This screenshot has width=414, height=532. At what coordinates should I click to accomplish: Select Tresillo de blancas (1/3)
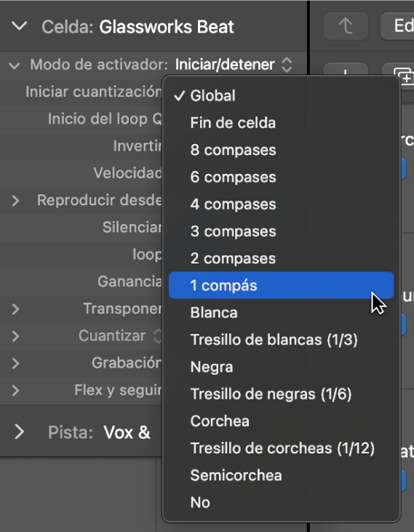(281, 339)
